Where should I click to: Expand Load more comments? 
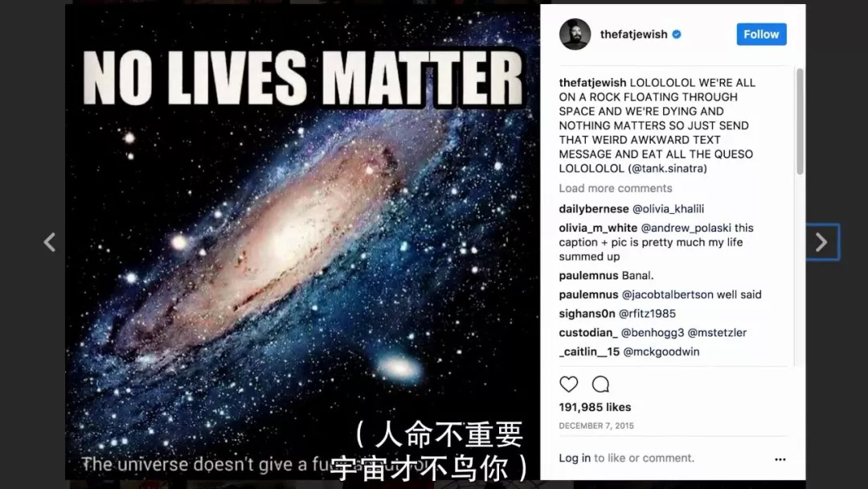(x=616, y=188)
